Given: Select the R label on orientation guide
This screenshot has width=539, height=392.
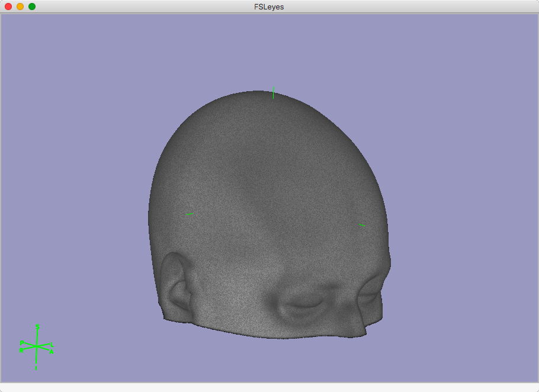Looking at the screenshot, I should pos(21,351).
